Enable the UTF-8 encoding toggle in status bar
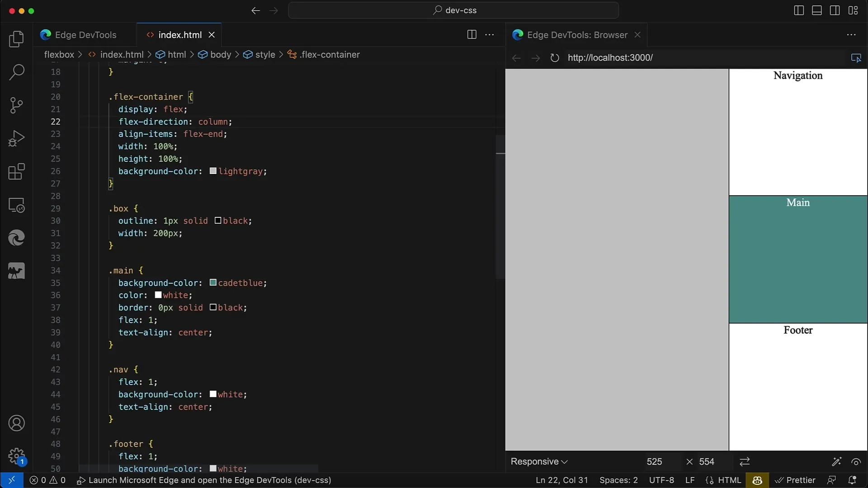 661,480
